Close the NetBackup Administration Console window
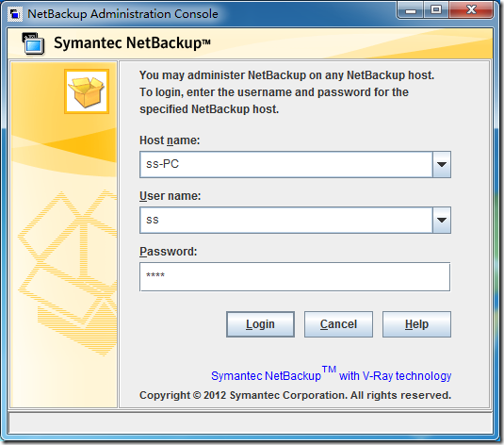 point(471,10)
